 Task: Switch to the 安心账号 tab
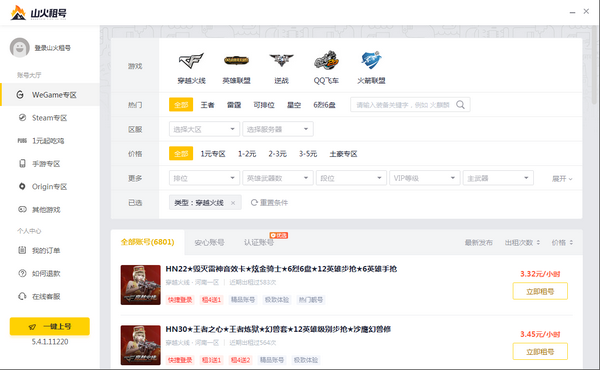pyautogui.click(x=209, y=243)
